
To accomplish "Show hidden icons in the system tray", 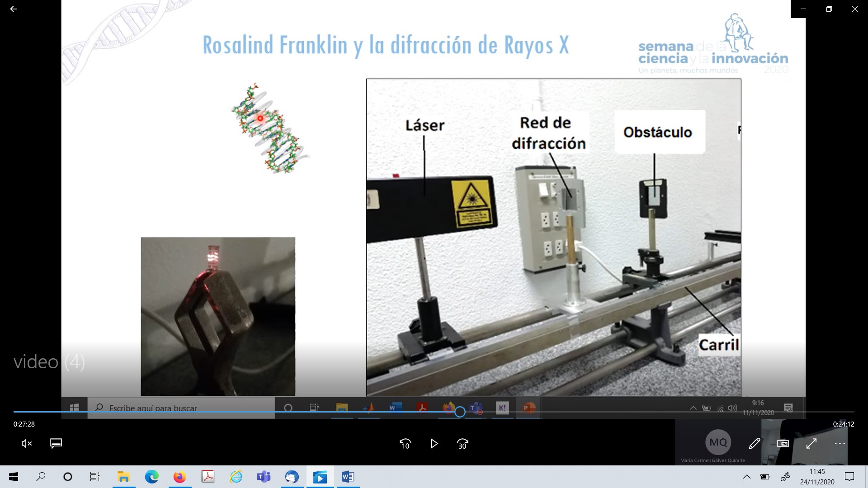I will (x=747, y=477).
